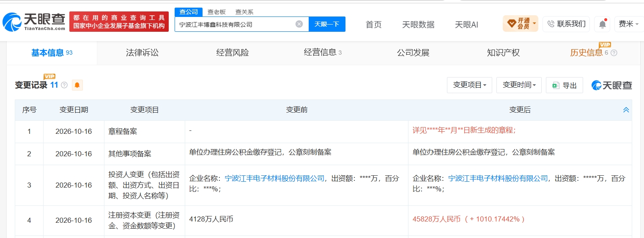Click the 变更日期 column header
The width and height of the screenshot is (644, 238).
pos(74,110)
